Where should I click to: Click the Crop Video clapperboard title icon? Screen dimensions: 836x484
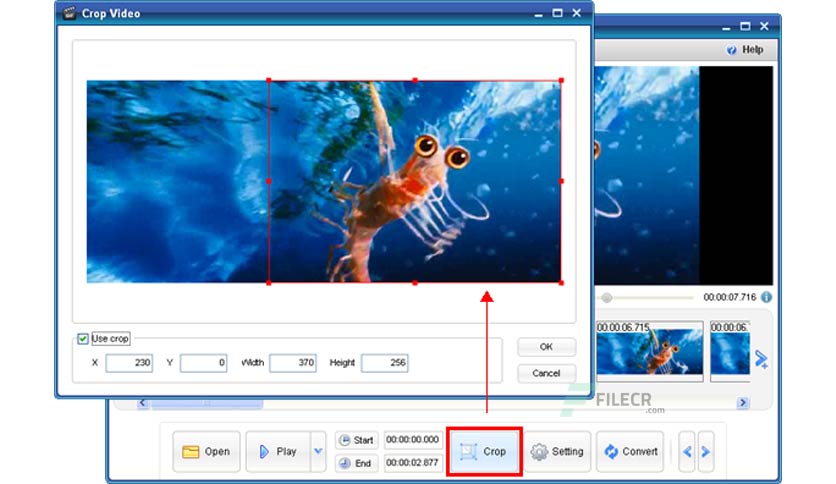click(69, 13)
